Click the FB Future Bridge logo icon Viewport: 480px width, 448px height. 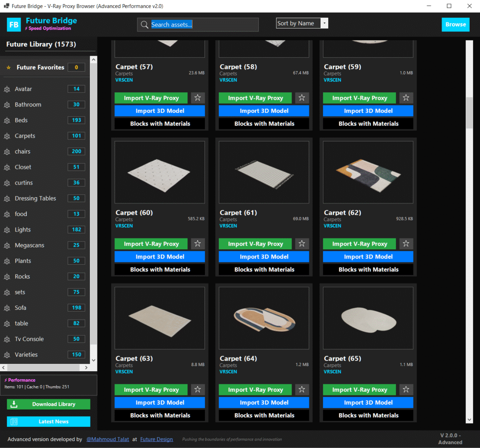pyautogui.click(x=14, y=24)
